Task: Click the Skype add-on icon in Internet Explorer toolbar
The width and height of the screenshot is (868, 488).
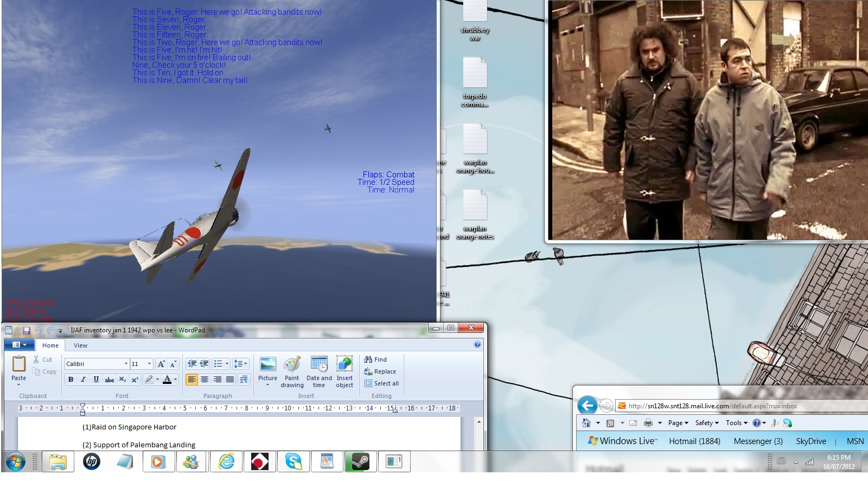Action: pos(788,423)
